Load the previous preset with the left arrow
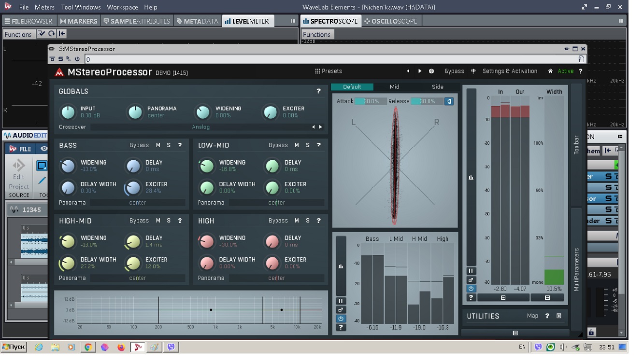This screenshot has width=644, height=362. click(x=408, y=71)
